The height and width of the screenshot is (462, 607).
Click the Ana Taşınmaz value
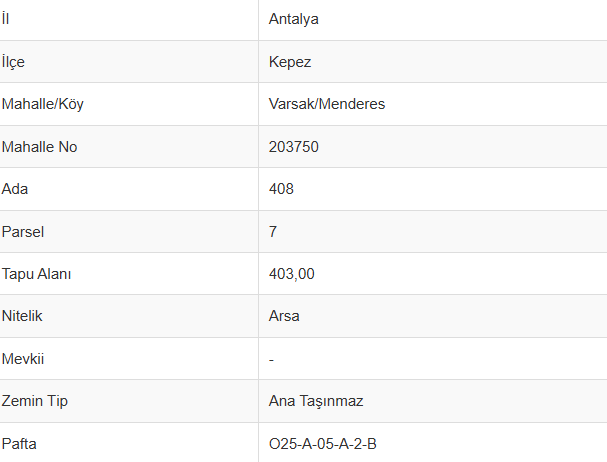[x=316, y=401]
